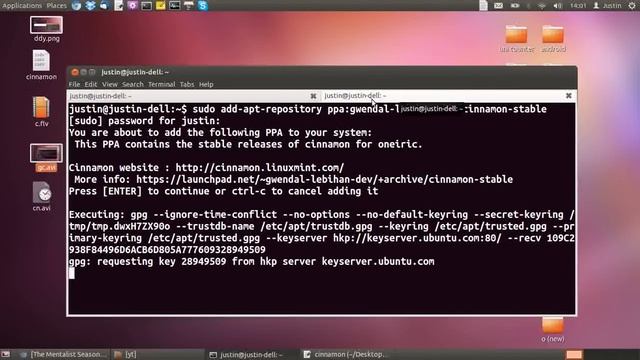The width and height of the screenshot is (640, 360).
Task: Open the messaging envelope indicator
Action: [x=498, y=6]
